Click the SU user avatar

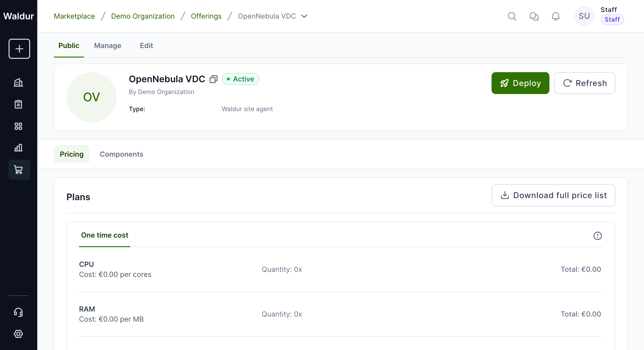coord(584,16)
